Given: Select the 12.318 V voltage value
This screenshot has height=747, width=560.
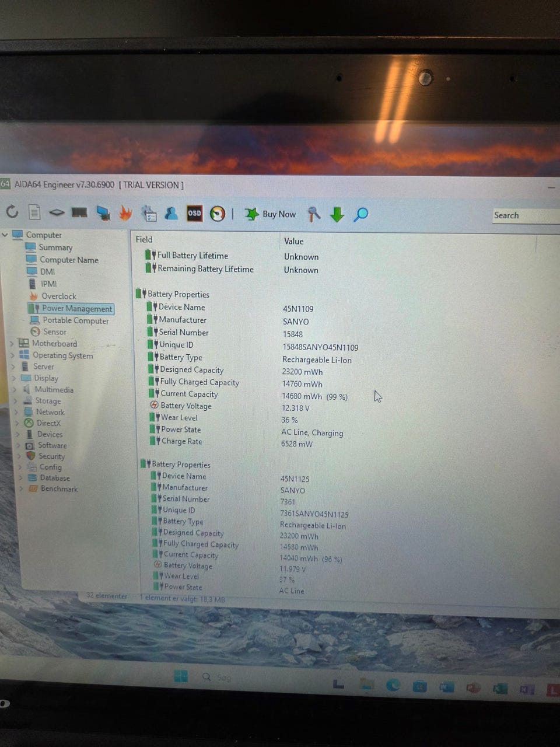Looking at the screenshot, I should click(x=296, y=408).
